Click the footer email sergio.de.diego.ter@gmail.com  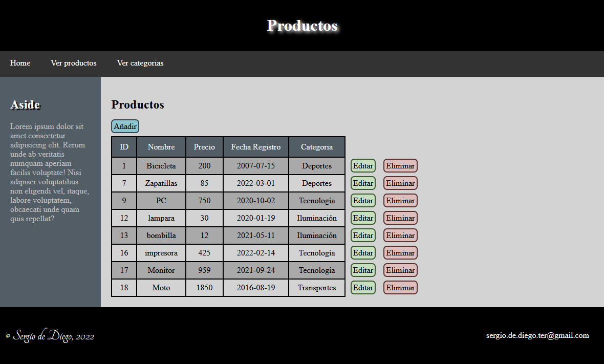[x=537, y=335]
